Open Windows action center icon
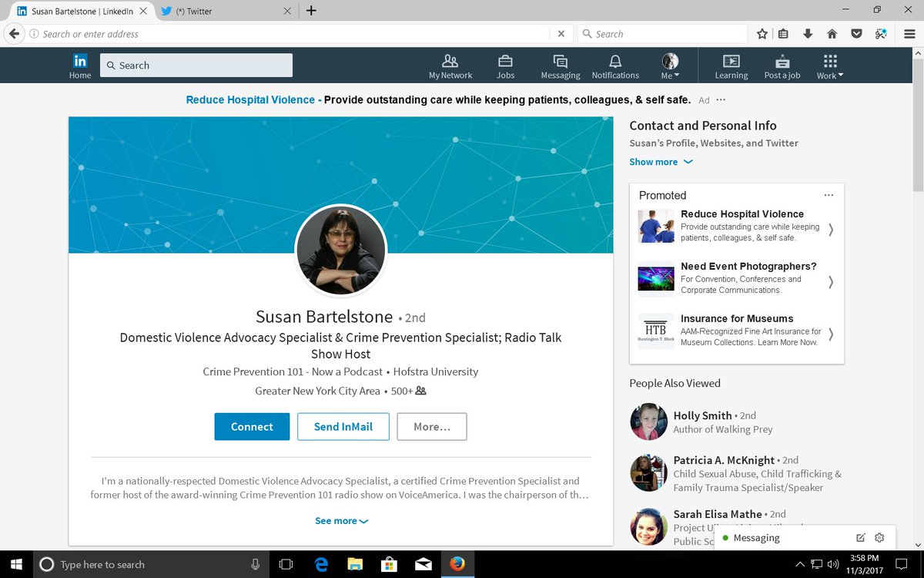 point(903,564)
